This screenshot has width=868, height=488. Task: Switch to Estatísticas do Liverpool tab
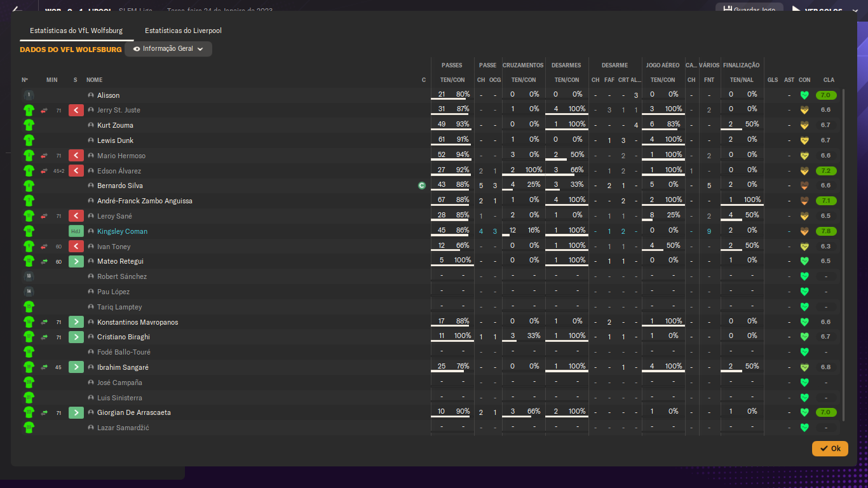click(x=183, y=30)
